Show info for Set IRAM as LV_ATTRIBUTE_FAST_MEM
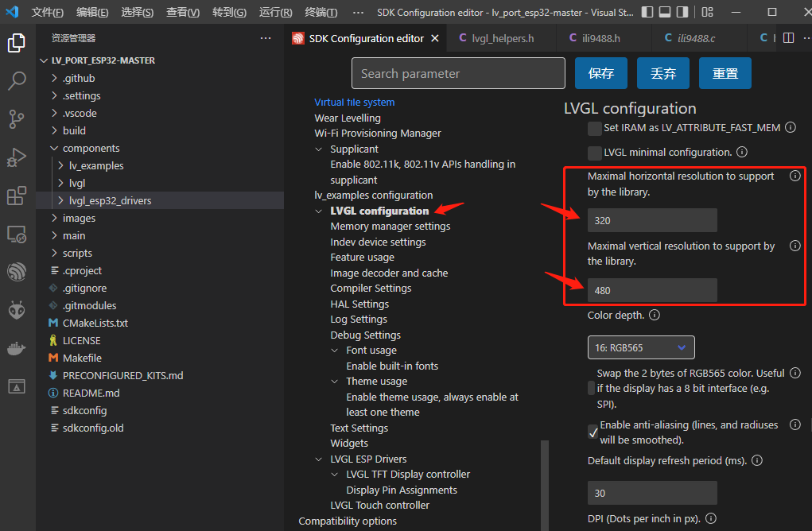This screenshot has width=812, height=531. 791,127
